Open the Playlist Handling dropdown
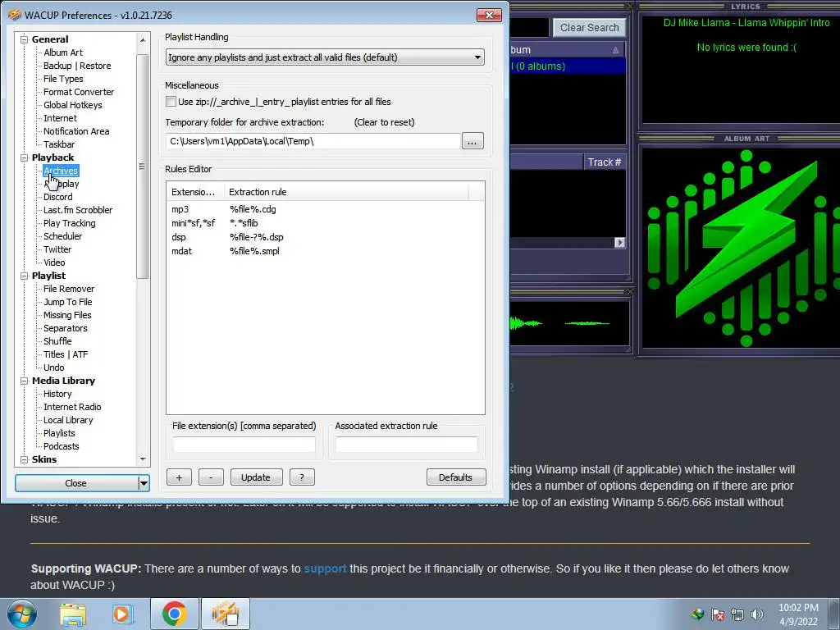Screen dimensions: 840x630 click(325, 57)
